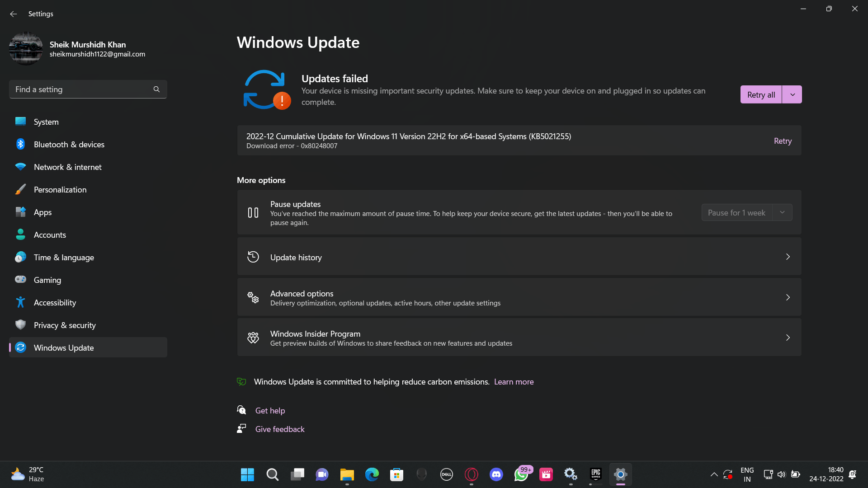The image size is (868, 488).
Task: Expand Update history with the chevron
Action: point(788,257)
